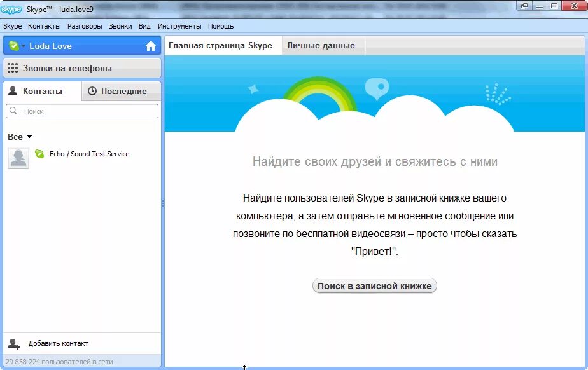Open the Инструменты menu
Viewport: 588px width, 370px height.
[x=179, y=26]
